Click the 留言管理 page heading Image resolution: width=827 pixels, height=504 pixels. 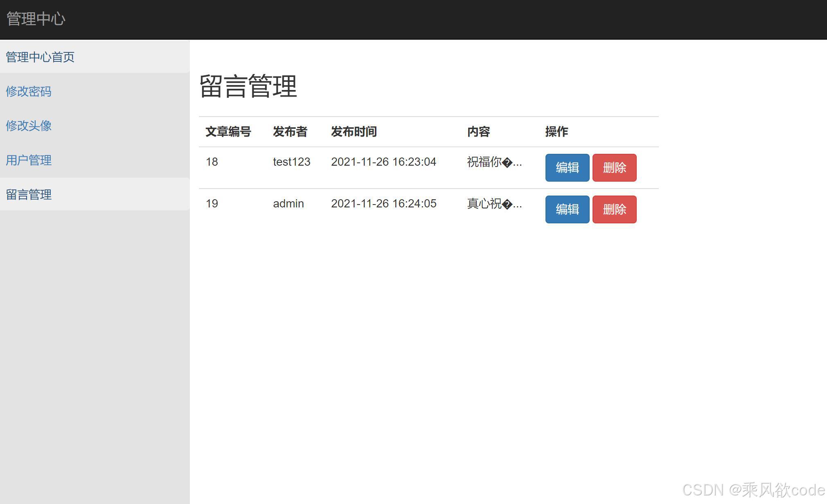(248, 86)
